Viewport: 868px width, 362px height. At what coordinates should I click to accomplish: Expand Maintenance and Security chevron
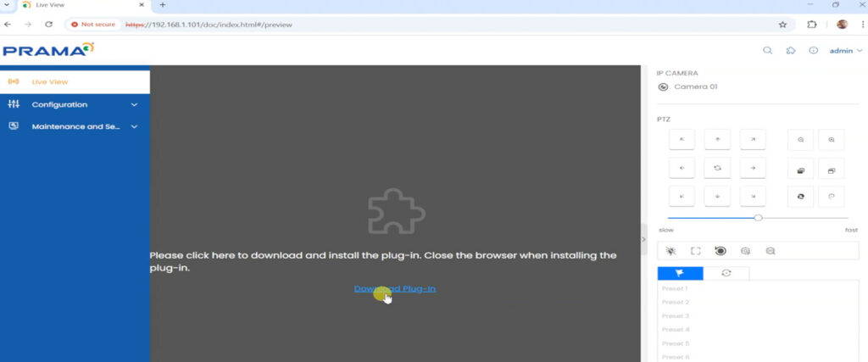[x=134, y=127]
